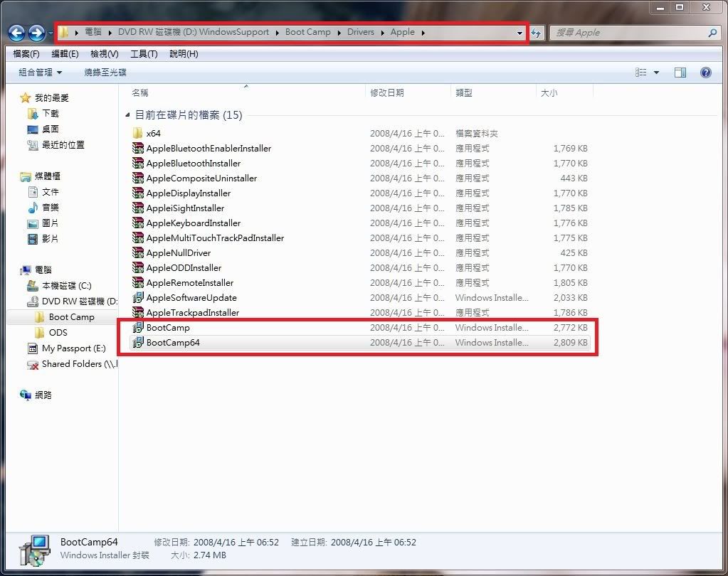Open the 檔案(F) menu
Screen dimensions: 728x576
pyautogui.click(x=26, y=54)
